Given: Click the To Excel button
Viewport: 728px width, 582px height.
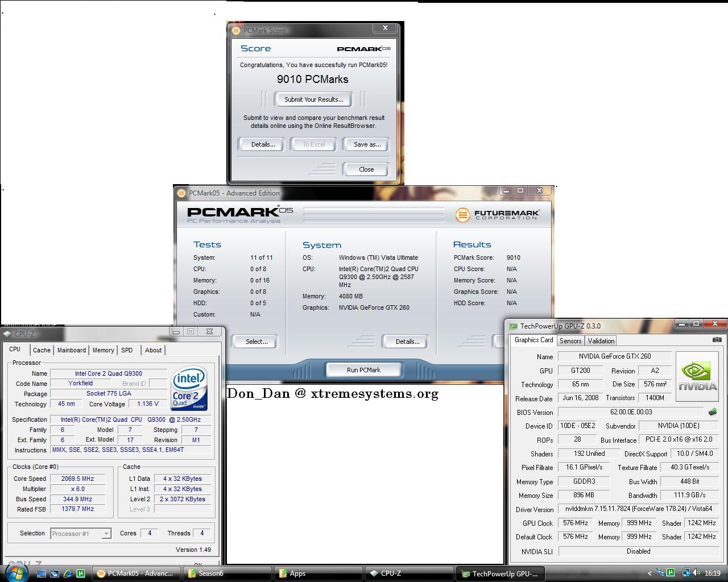Looking at the screenshot, I should click(x=314, y=144).
